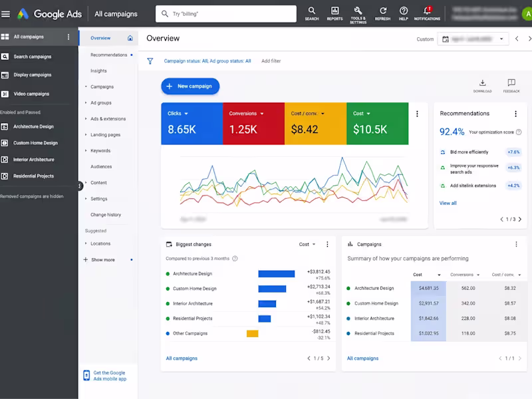Click date range calendar icon
This screenshot has width=532, height=399.
[446, 39]
